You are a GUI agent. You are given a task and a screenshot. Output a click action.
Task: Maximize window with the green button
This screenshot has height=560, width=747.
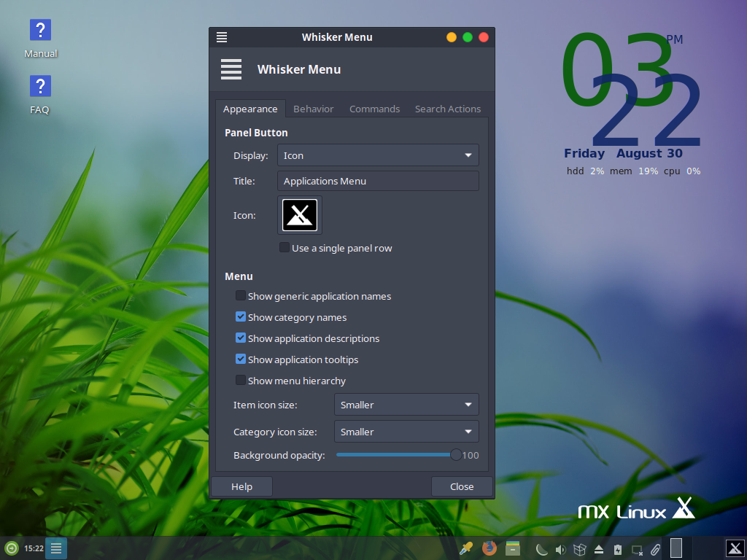pyautogui.click(x=468, y=37)
